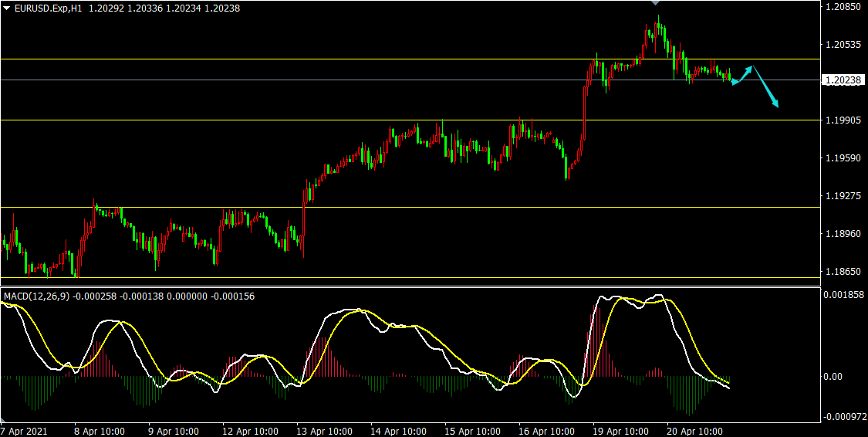Click the MACD(12,26,9) indicator label
868x437 pixels.
[x=37, y=296]
